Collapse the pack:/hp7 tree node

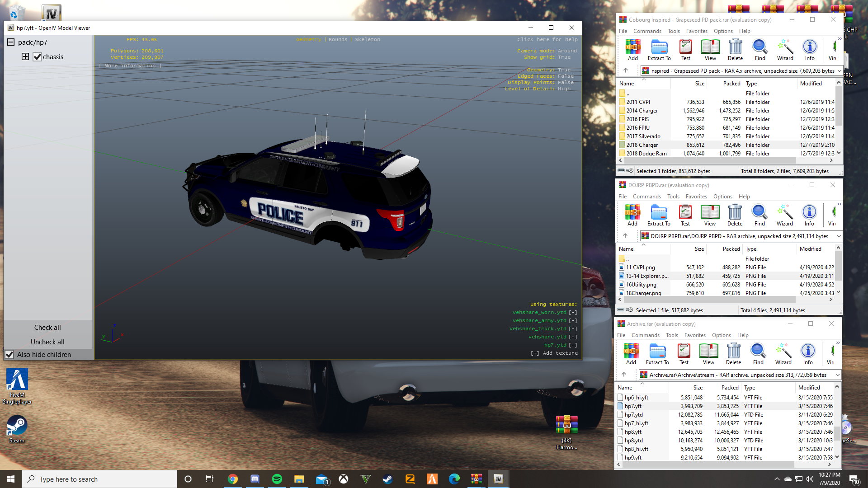(11, 42)
